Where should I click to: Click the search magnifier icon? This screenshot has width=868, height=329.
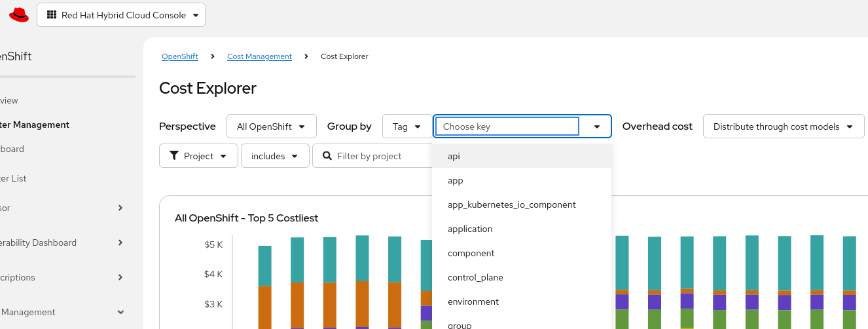point(326,156)
